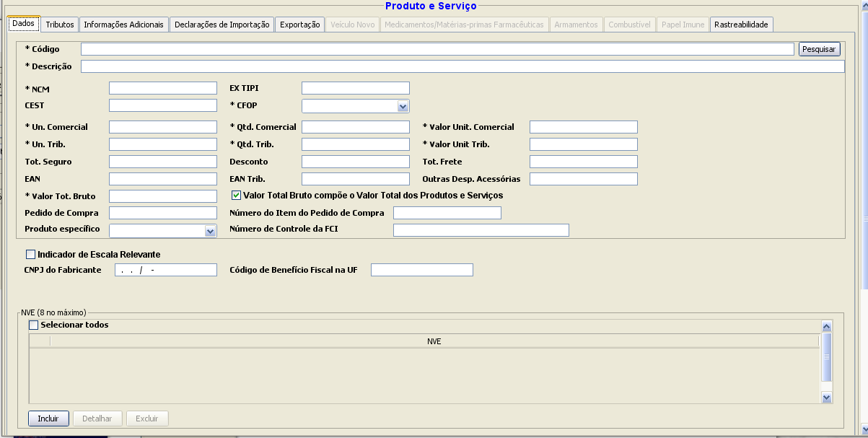Open the Informações Adicionais tab

123,25
